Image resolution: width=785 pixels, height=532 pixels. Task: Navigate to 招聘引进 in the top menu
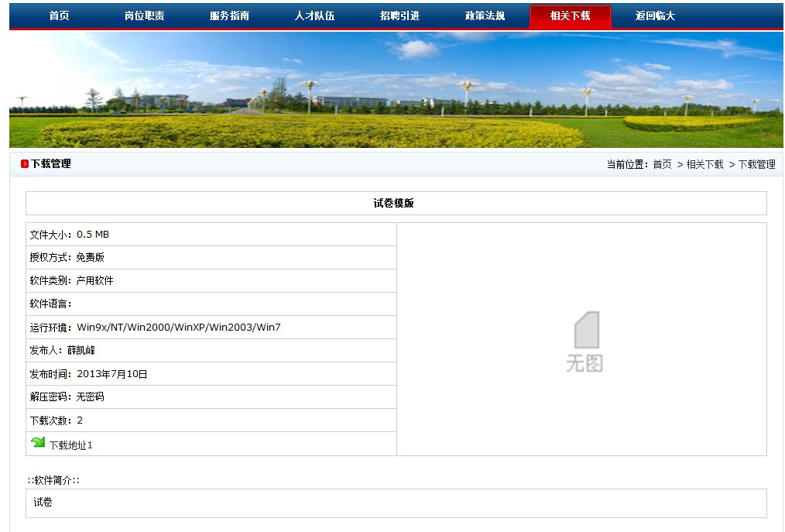point(399,15)
